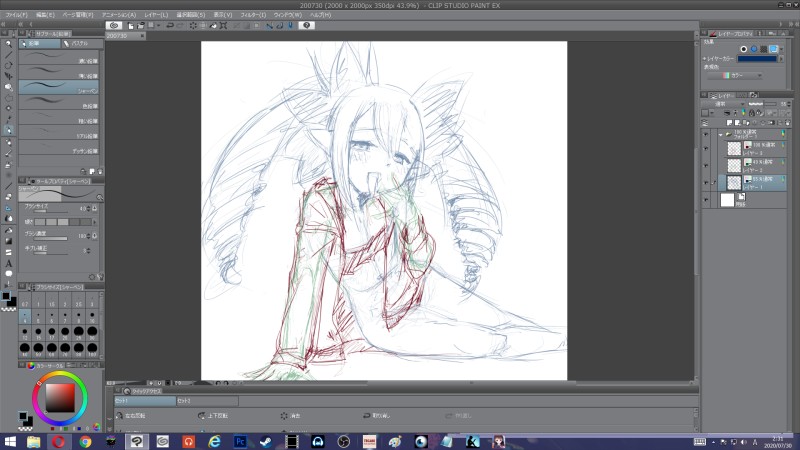
Task: Click the Save icon in command bar
Action: tap(151, 26)
